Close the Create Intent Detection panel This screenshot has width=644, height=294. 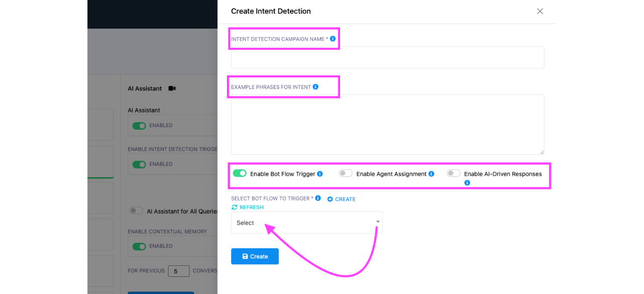(x=540, y=11)
